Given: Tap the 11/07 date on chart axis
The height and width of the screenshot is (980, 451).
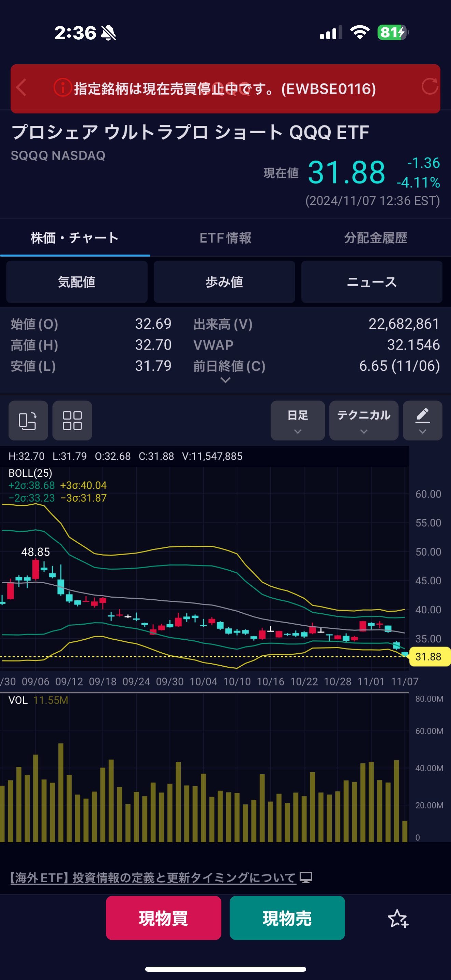Looking at the screenshot, I should [x=405, y=681].
